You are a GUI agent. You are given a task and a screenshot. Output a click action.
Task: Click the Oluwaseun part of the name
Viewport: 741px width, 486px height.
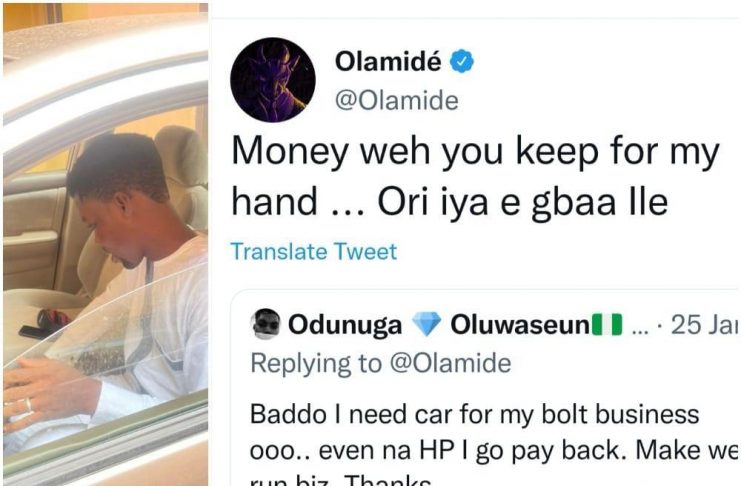[x=520, y=325]
